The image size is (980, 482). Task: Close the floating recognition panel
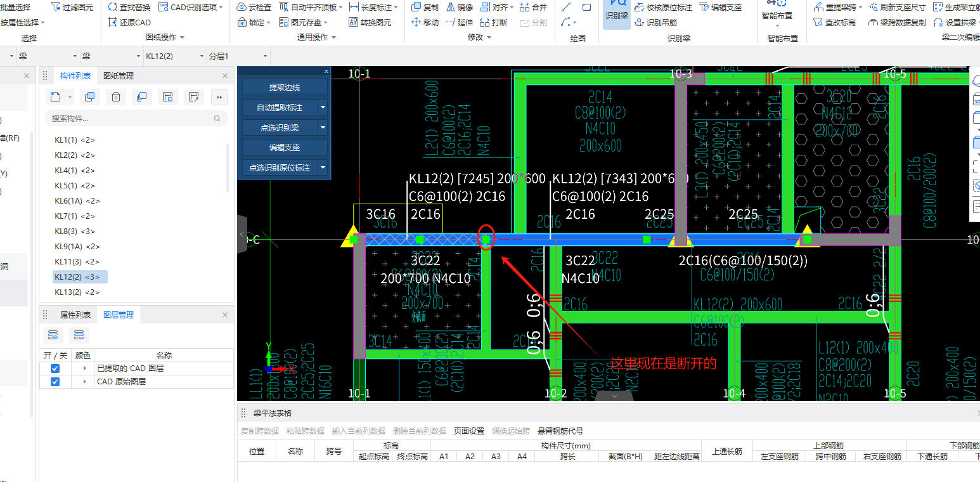point(326,71)
